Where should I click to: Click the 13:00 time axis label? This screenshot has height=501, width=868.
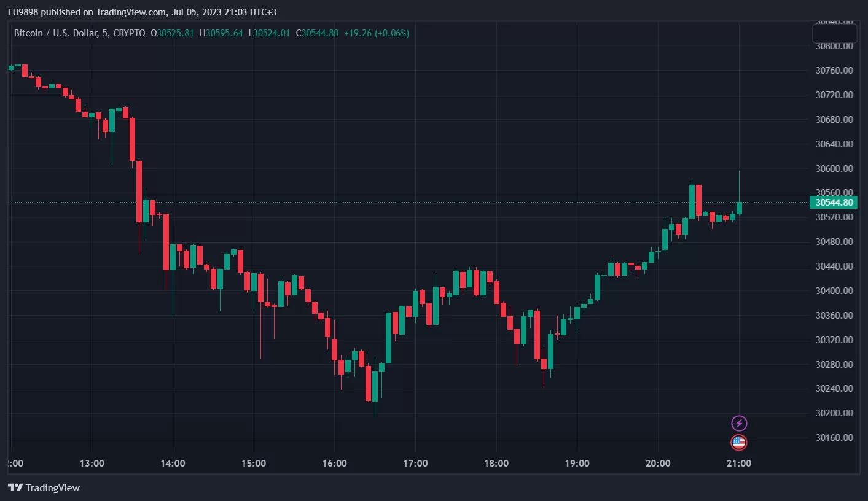pyautogui.click(x=91, y=463)
